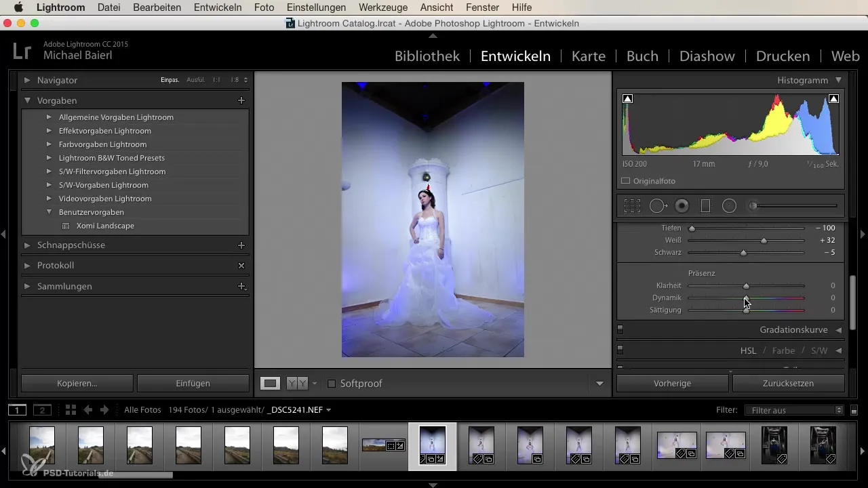The image size is (868, 488).
Task: Click the Kopieren... button
Action: coord(77,384)
